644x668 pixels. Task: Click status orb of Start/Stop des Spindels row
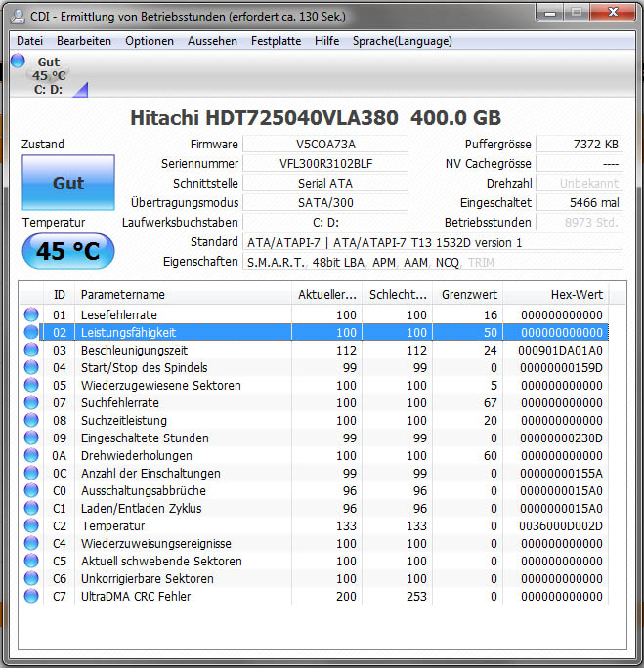tap(31, 367)
